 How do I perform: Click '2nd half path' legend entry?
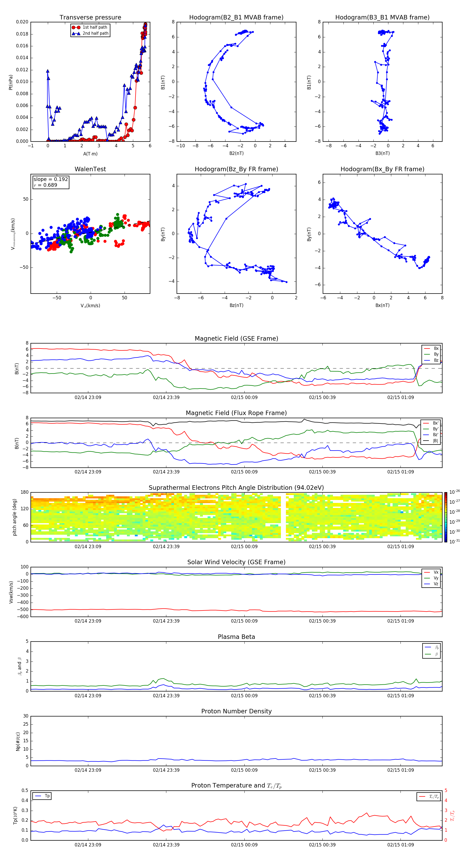(90, 33)
